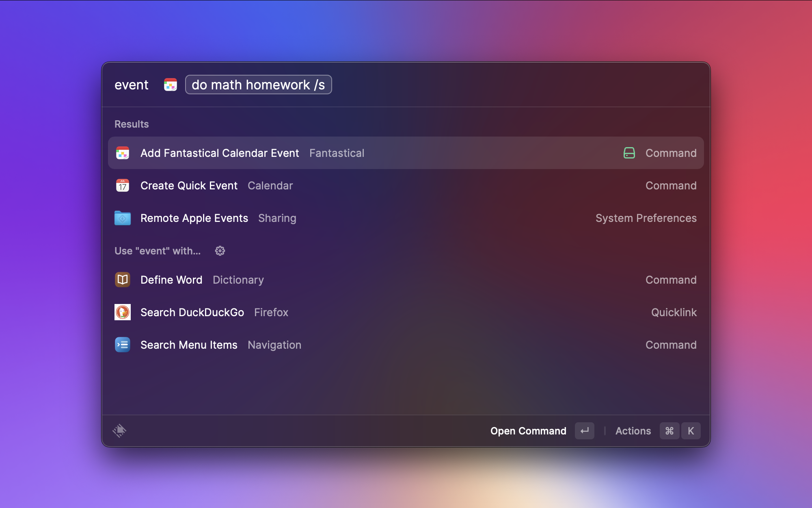Click the Search Menu Items navigation icon

(x=123, y=345)
